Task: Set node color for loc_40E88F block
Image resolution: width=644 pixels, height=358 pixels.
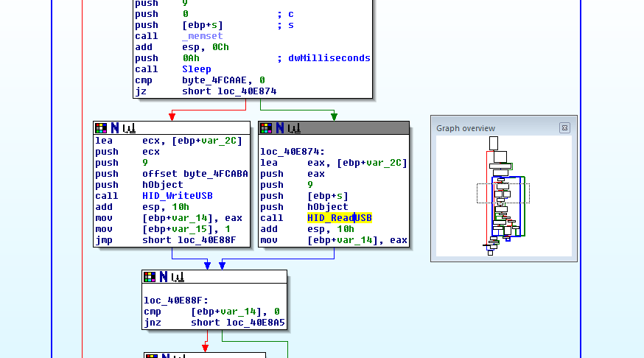Action: tap(150, 277)
